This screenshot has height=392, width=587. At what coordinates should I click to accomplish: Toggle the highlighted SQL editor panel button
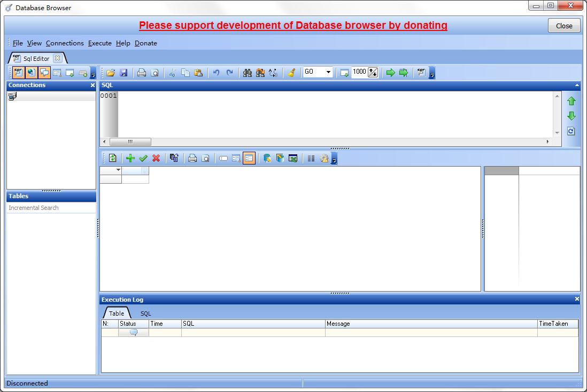point(18,73)
